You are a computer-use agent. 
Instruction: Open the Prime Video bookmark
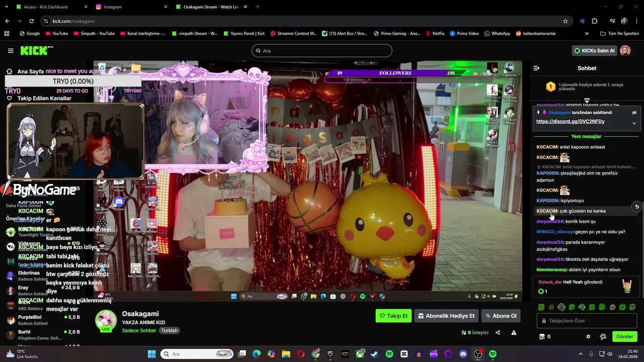pos(464,34)
